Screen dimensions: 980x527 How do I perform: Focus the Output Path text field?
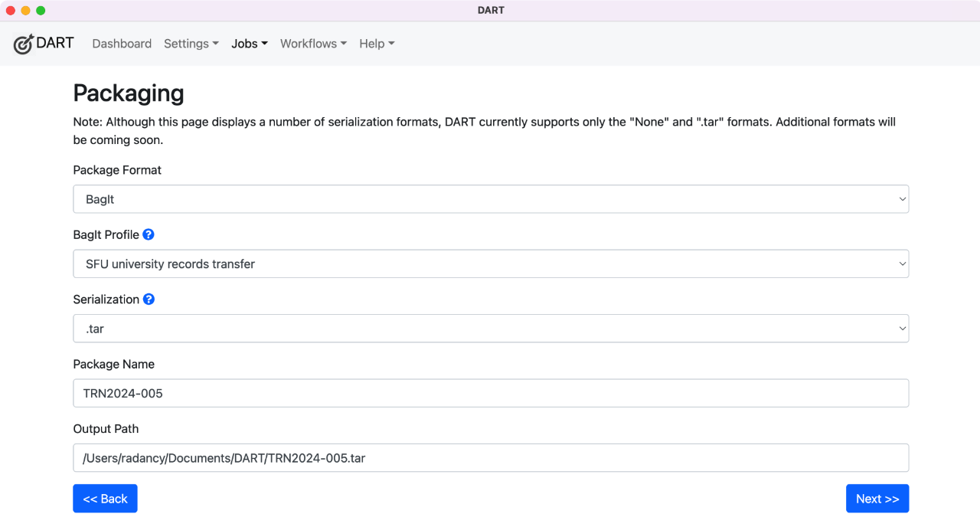pyautogui.click(x=491, y=458)
